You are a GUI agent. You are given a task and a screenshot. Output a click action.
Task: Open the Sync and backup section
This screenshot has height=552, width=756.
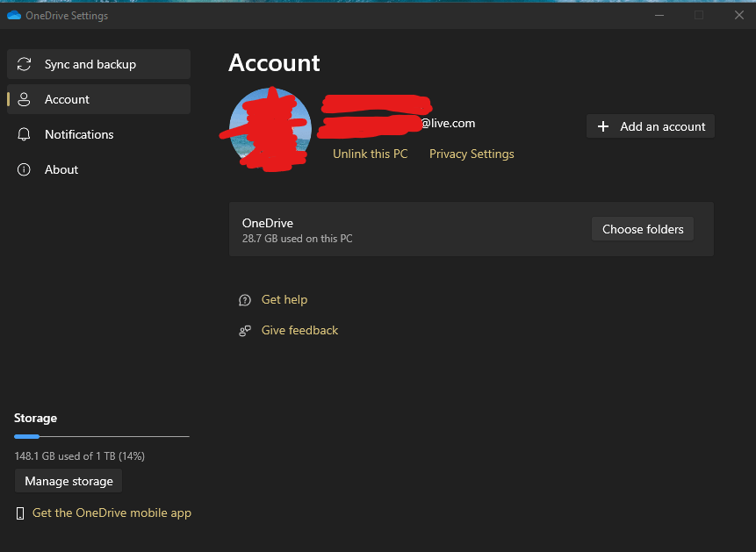[98, 64]
